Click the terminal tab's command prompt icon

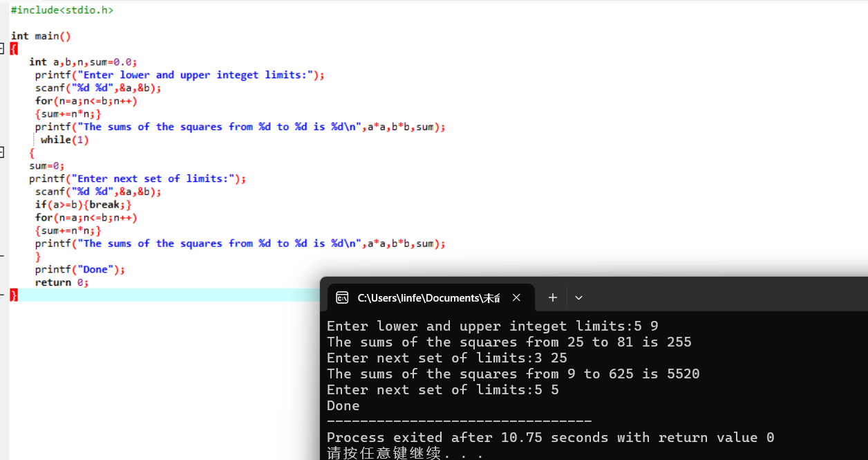click(x=341, y=298)
